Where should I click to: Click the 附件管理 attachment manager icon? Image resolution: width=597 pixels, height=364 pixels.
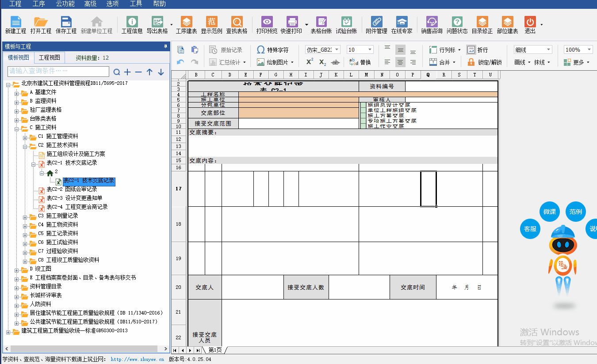click(376, 25)
